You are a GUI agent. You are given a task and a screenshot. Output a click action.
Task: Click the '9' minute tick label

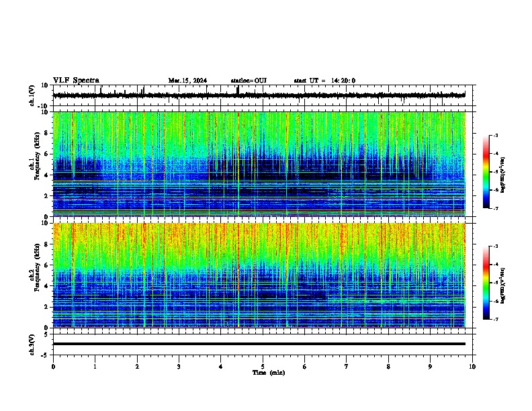430,367
